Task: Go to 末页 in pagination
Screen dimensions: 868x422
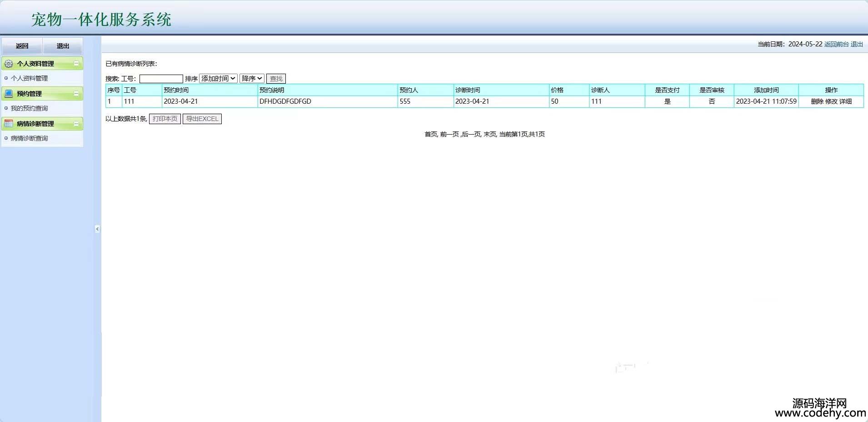Action: [490, 134]
